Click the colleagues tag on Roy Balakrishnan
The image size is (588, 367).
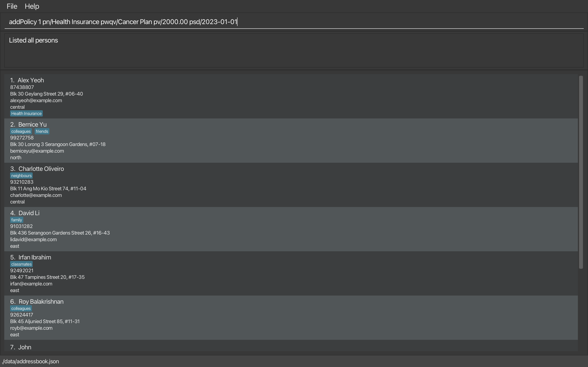(21, 308)
